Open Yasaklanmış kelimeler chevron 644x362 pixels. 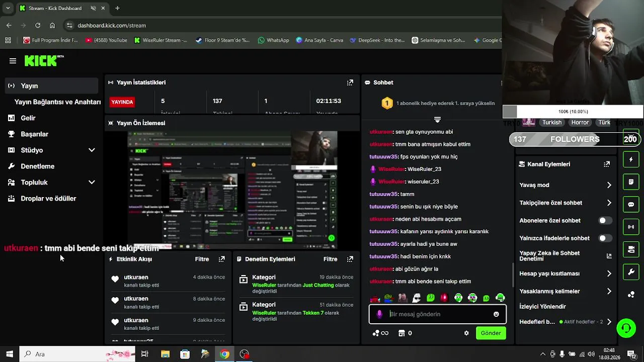[x=609, y=291]
